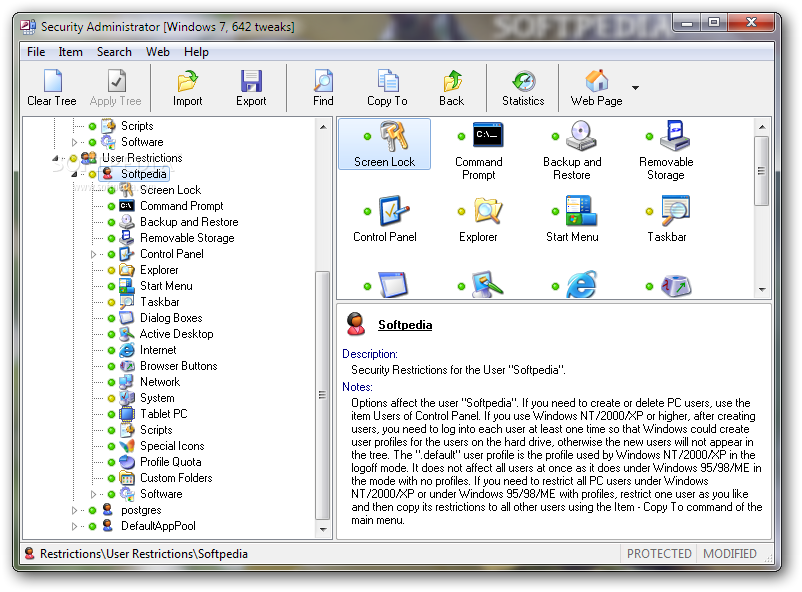Select the Internet Explorer icon in right pane
Screen dimensions: 802x592
pyautogui.click(x=581, y=284)
